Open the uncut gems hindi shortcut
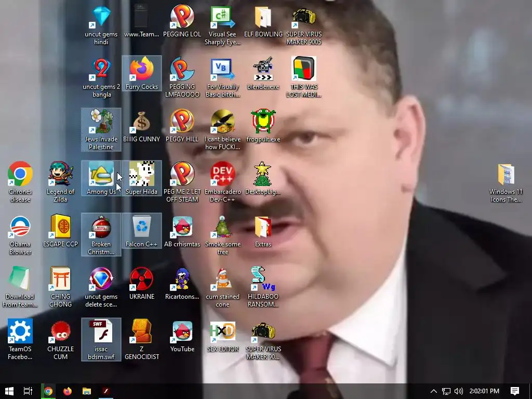The width and height of the screenshot is (532, 399). [x=101, y=25]
